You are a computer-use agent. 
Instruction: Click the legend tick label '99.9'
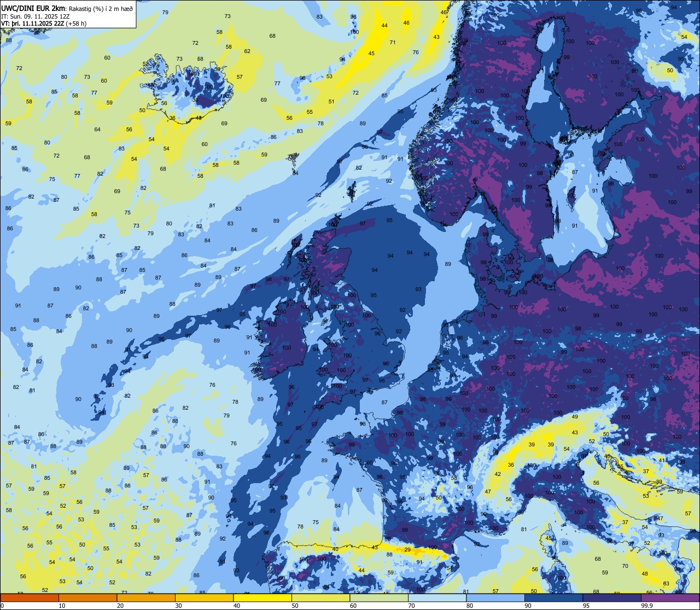pyautogui.click(x=647, y=606)
